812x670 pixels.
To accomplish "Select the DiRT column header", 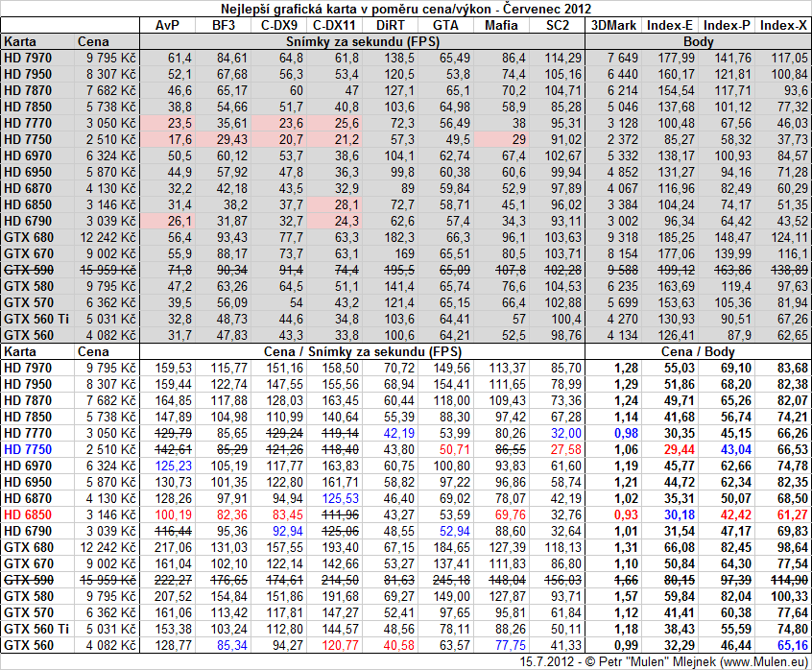I will tap(391, 25).
